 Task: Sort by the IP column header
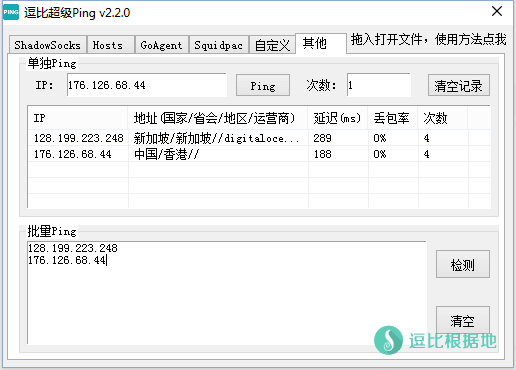coord(78,118)
